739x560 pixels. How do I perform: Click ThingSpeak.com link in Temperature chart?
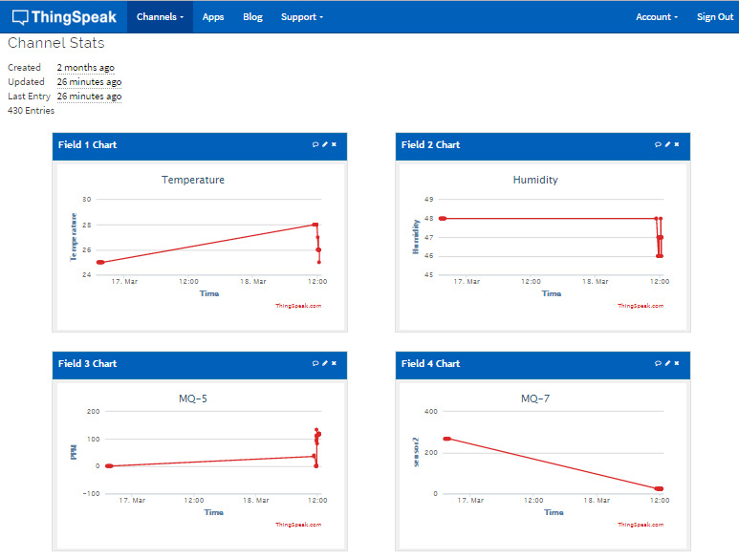point(298,306)
